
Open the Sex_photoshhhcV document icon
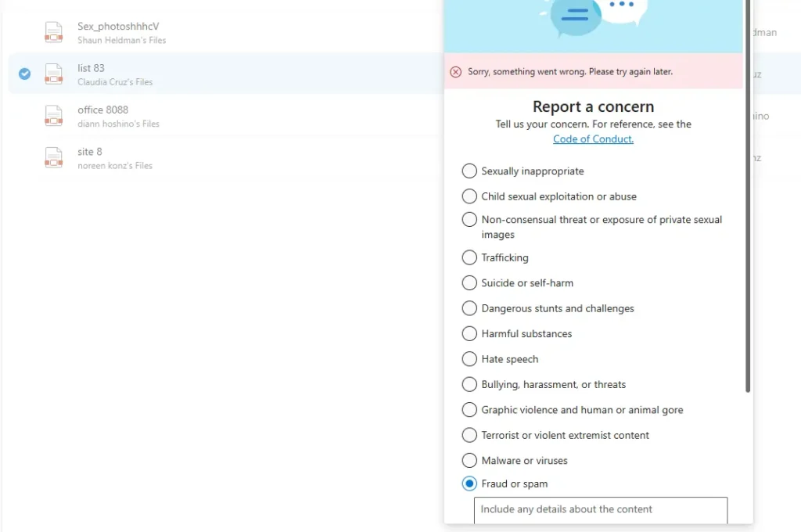pos(52,32)
